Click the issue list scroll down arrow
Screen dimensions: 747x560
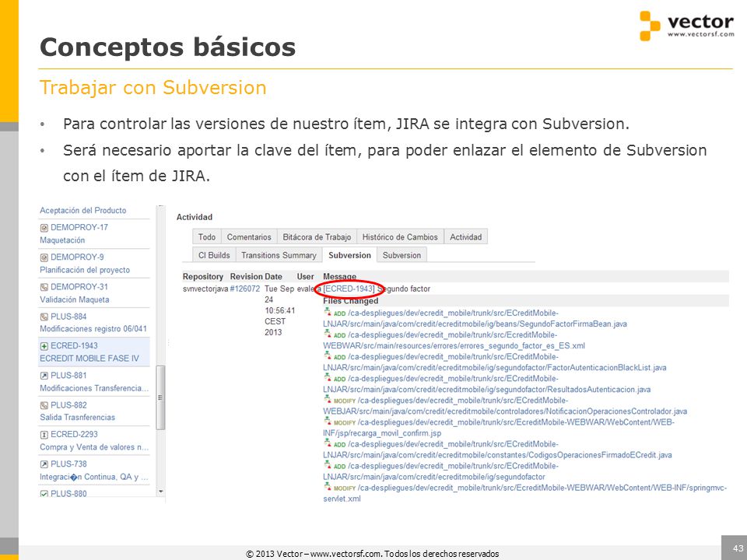pos(160,492)
